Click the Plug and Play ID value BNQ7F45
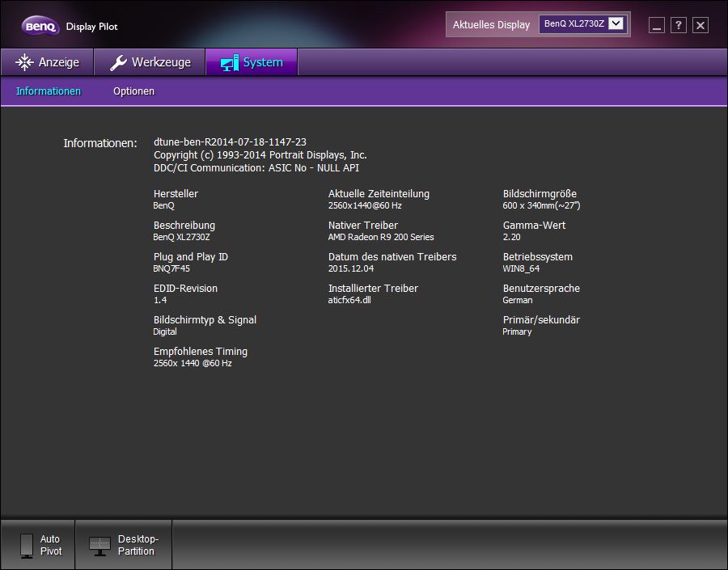The image size is (728, 570). click(x=171, y=268)
